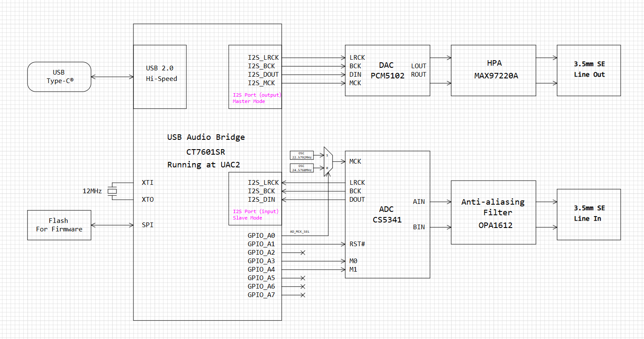Select the I2S_DOUT signal label
Viewport: 644px width, 339px height.
263,75
